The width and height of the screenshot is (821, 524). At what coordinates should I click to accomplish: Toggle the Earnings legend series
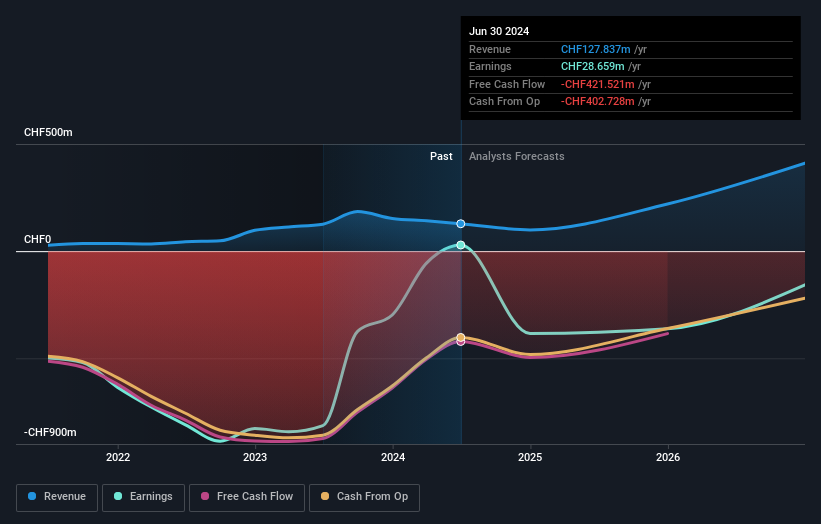[143, 497]
